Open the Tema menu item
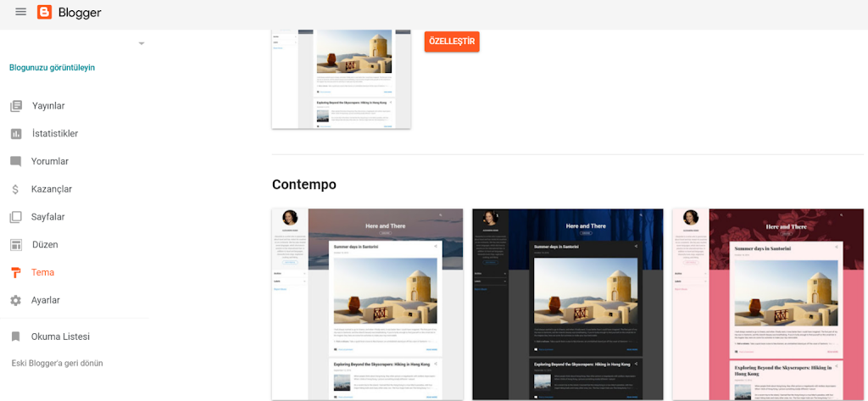 tap(42, 272)
